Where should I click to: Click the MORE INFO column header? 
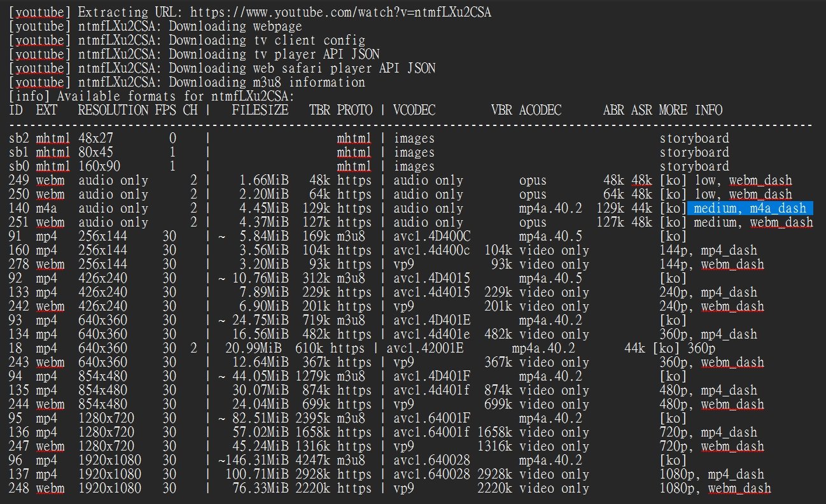pos(690,110)
